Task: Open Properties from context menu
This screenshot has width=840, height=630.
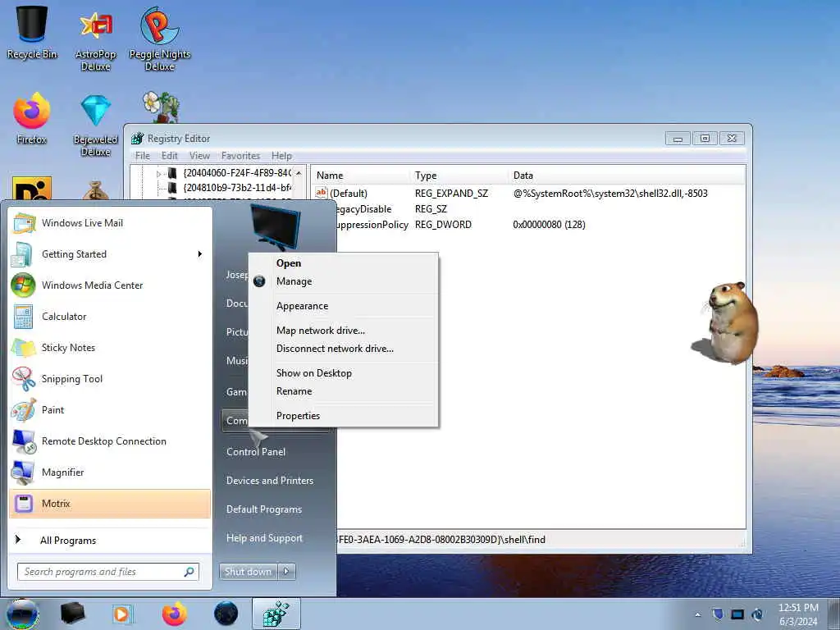Action: coord(298,416)
